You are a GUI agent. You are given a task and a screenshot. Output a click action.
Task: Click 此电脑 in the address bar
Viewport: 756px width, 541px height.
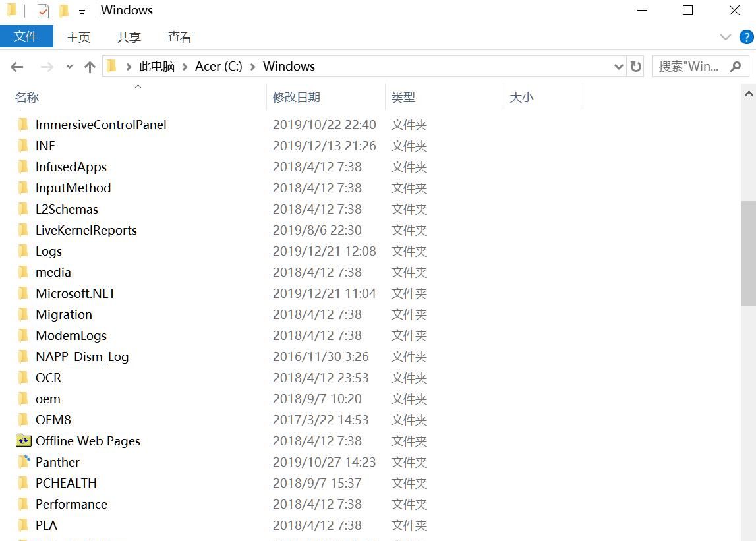point(156,66)
